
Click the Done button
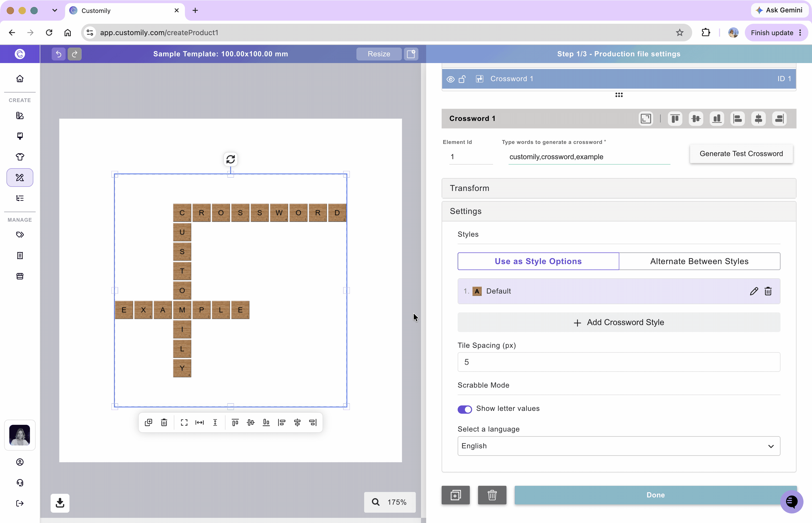point(655,495)
